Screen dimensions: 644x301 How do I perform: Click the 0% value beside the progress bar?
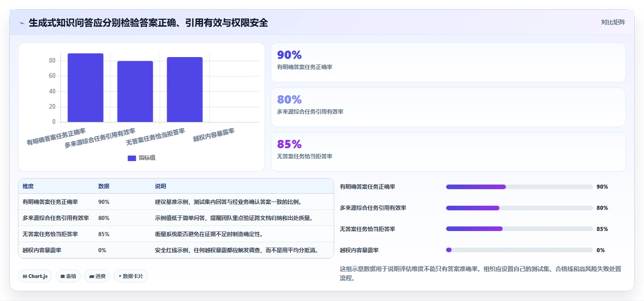(x=601, y=250)
